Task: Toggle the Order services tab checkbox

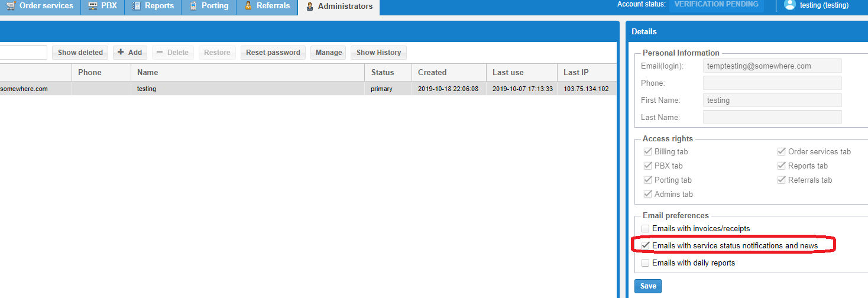Action: (x=782, y=151)
